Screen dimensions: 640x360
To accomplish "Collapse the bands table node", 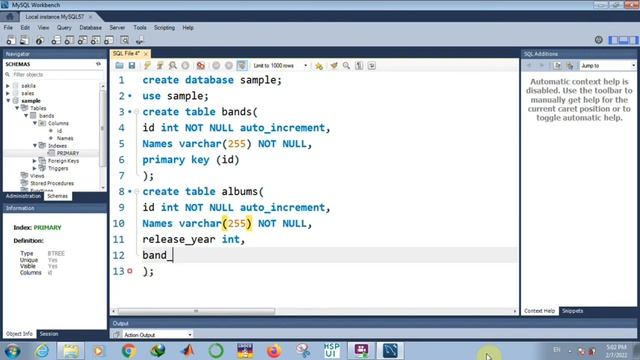I will (26, 116).
